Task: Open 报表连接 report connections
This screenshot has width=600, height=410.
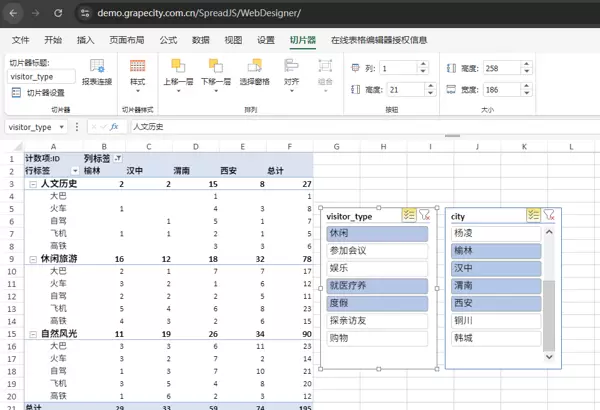Action: [x=96, y=71]
